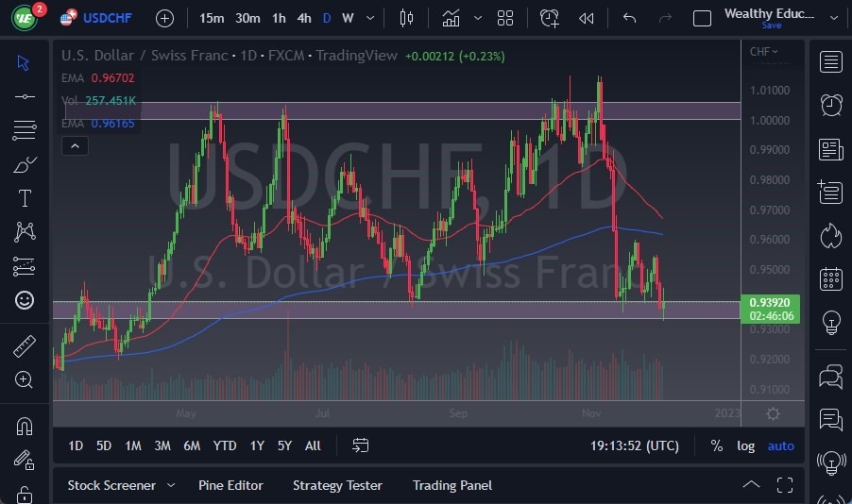This screenshot has width=852, height=504.
Task: Select the daily D timeframe
Action: point(327,19)
